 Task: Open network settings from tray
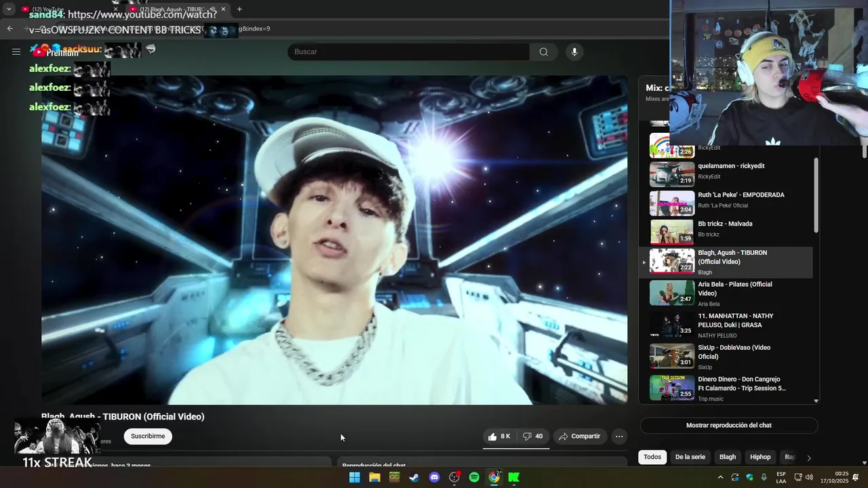798,477
